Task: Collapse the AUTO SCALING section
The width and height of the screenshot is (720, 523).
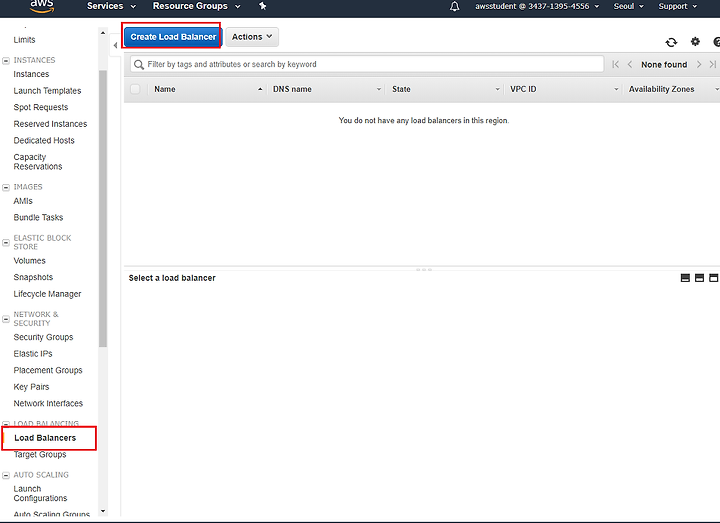Action: pos(6,475)
